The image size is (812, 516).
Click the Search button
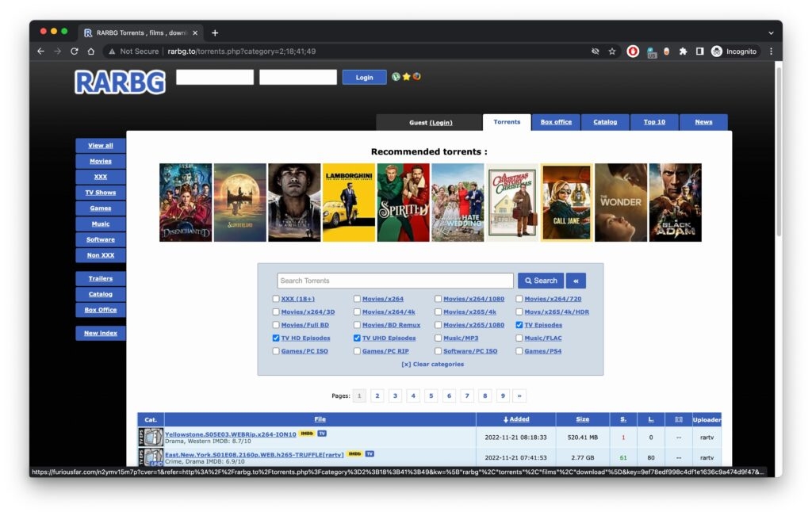[x=541, y=281]
